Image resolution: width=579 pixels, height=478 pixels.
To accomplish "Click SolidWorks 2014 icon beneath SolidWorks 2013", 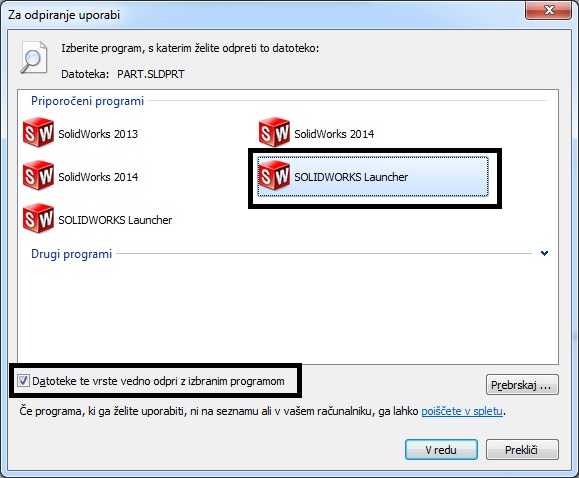I will click(x=38, y=175).
